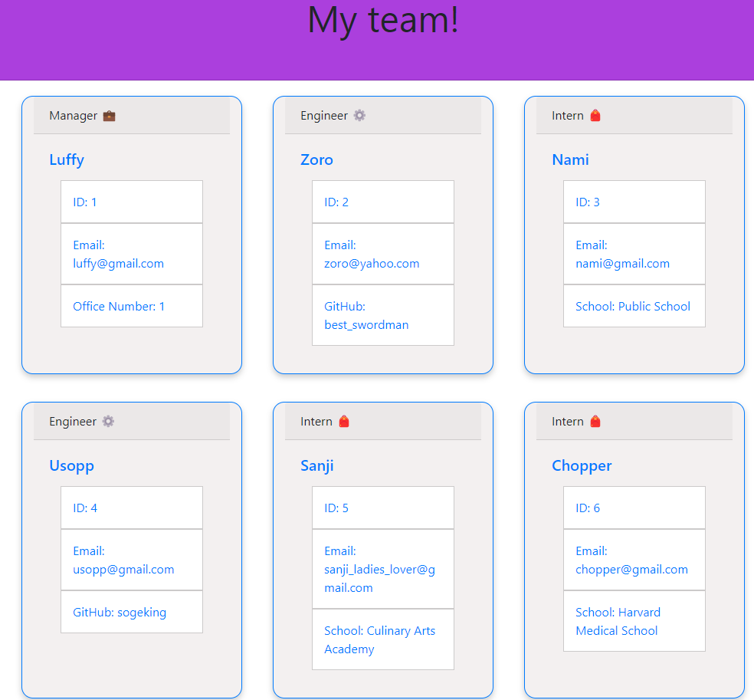
Task: Click the Manager role label
Action: click(x=73, y=116)
